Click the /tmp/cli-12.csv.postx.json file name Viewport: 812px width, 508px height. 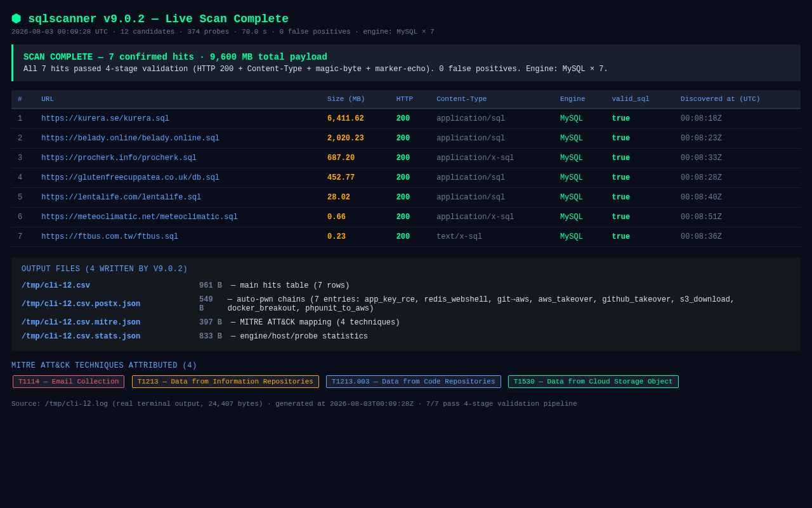click(x=81, y=304)
